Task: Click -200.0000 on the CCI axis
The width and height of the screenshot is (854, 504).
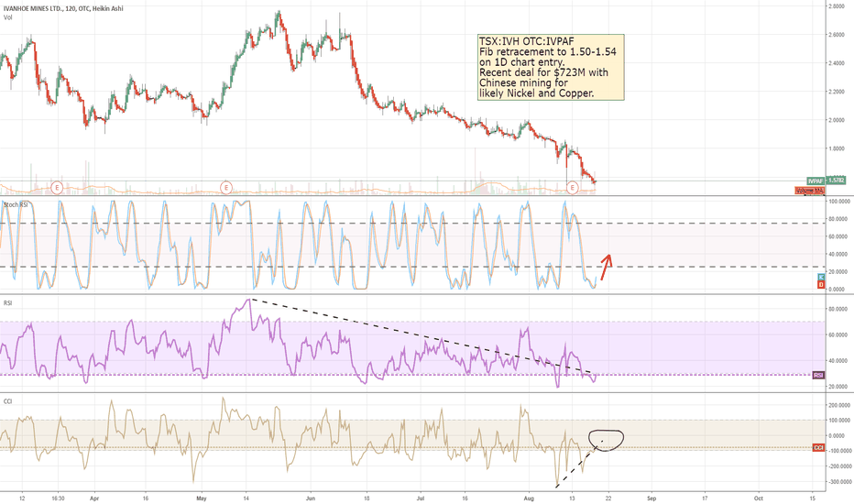Action: (839, 466)
